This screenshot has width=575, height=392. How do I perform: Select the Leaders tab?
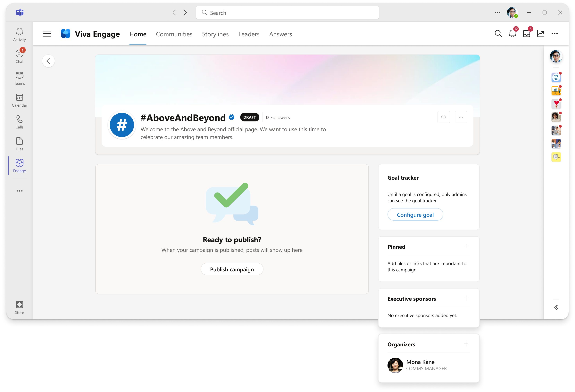click(249, 34)
